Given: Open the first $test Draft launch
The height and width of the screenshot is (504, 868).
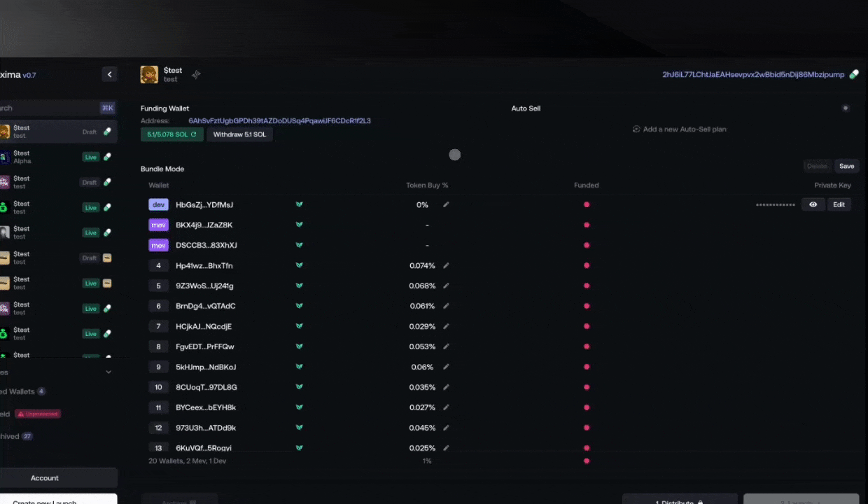Looking at the screenshot, I should click(x=42, y=132).
